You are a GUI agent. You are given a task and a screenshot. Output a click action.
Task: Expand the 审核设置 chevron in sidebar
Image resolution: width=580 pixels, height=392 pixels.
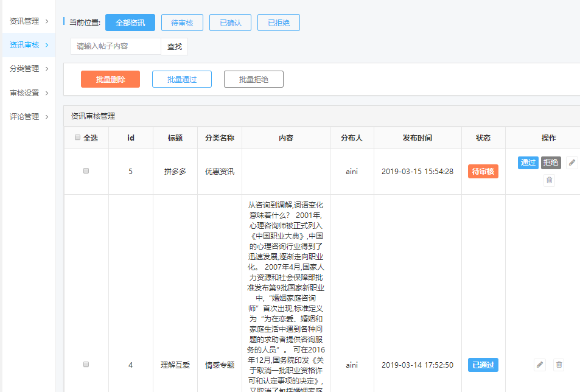(47, 93)
